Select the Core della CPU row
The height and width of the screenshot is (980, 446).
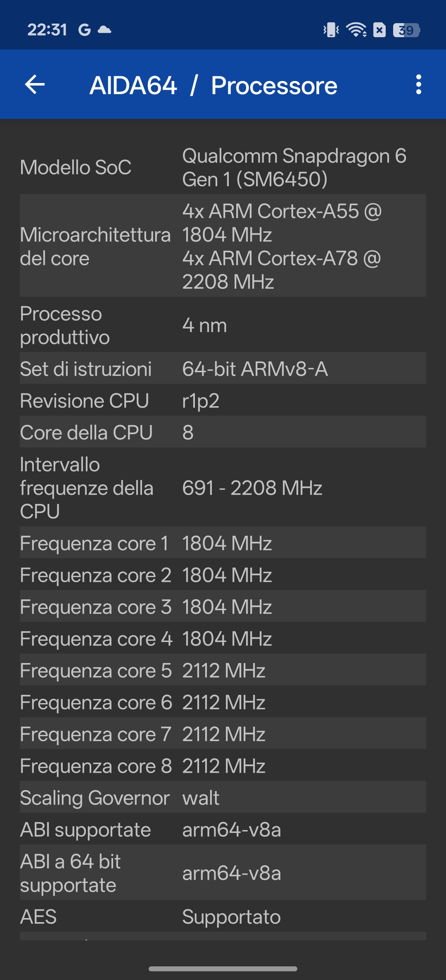pos(223,432)
